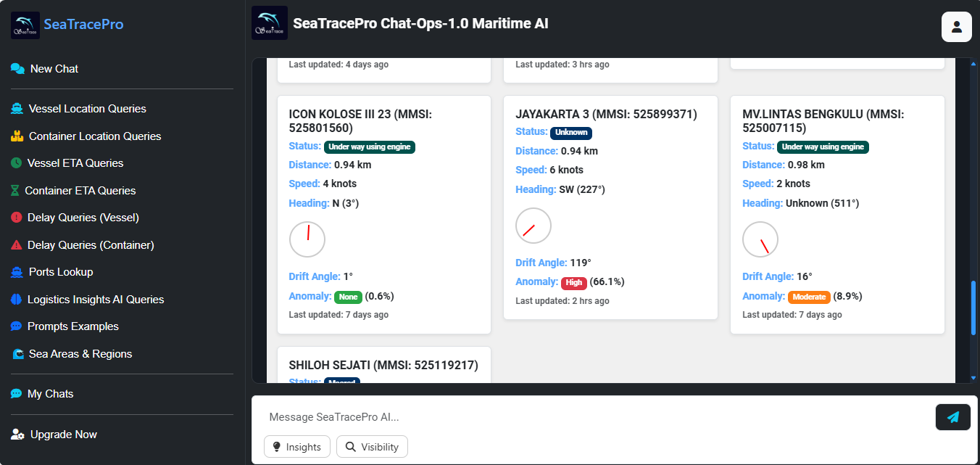
Task: Open the user profile icon button
Action: point(956,27)
